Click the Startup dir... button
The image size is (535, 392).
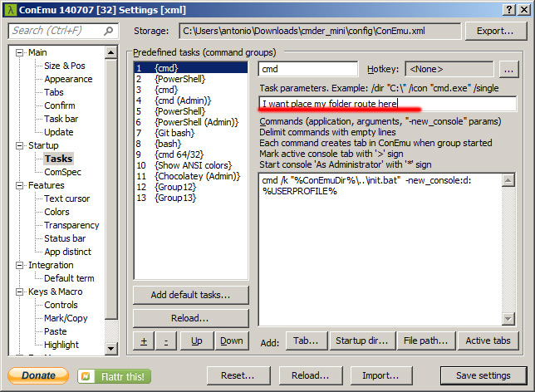362,341
